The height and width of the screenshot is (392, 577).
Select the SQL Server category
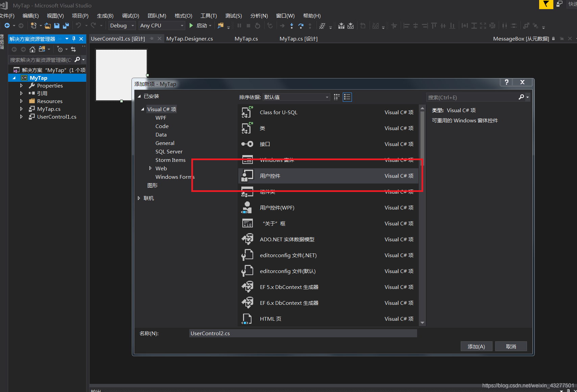point(169,151)
